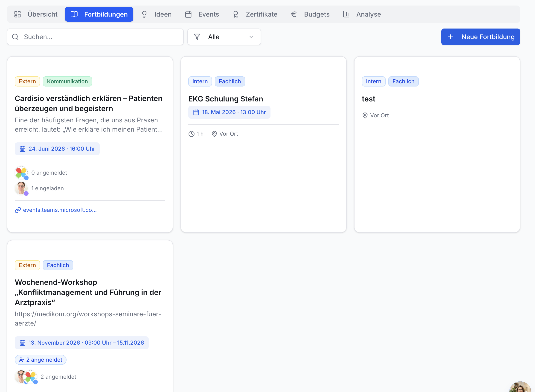Click the clock icon beside 1 h

click(191, 134)
